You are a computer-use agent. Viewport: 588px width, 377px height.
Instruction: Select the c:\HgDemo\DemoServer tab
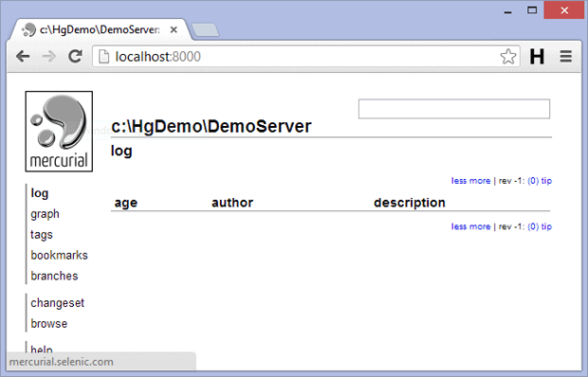tap(100, 29)
